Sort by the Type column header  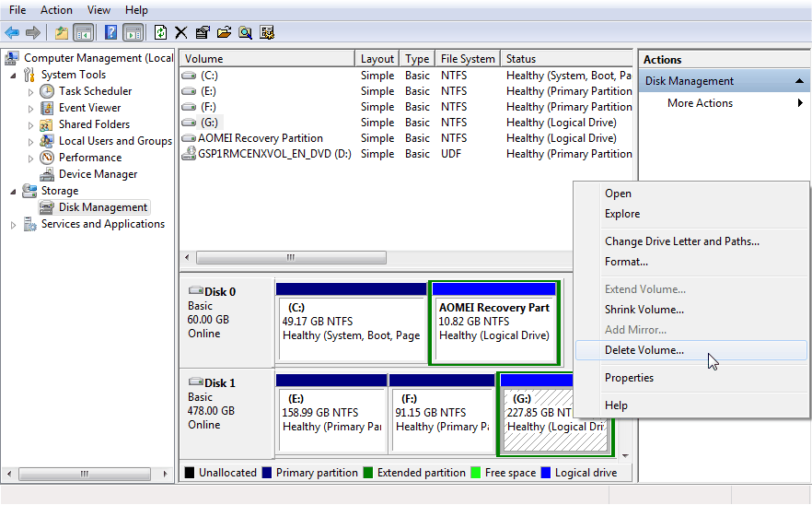pyautogui.click(x=417, y=59)
